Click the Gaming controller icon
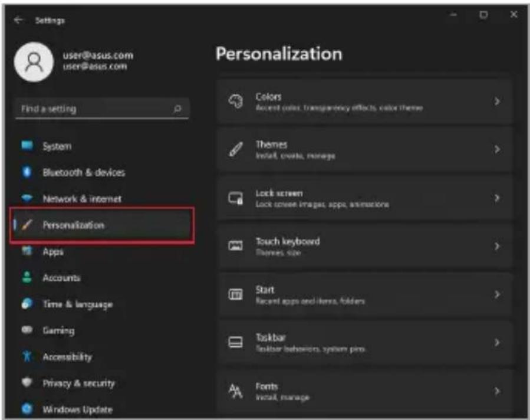The width and height of the screenshot is (530, 420). click(27, 330)
